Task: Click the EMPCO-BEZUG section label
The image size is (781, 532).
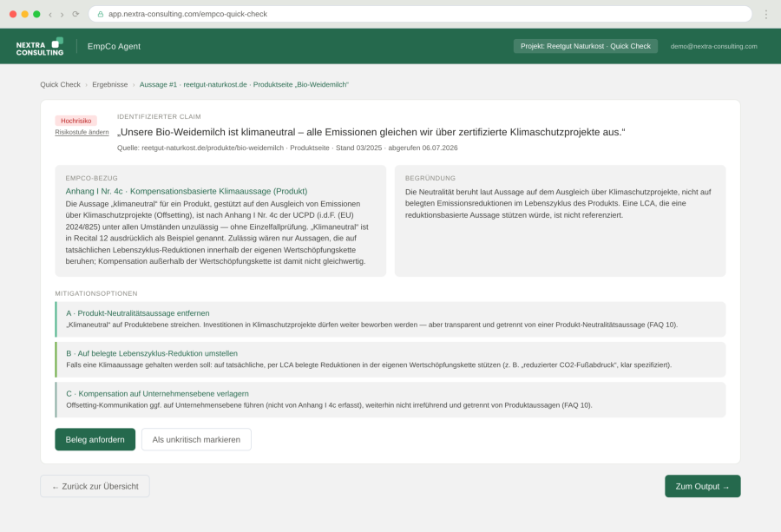Action: (92, 178)
